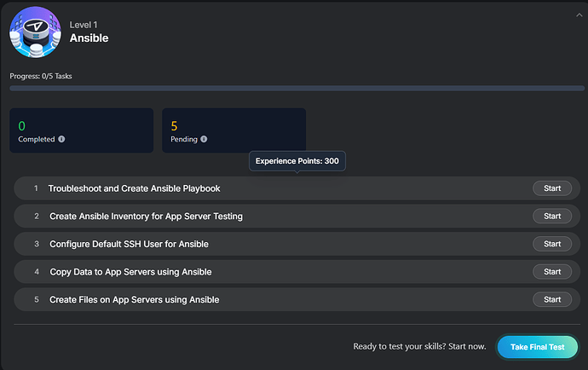Click the info icon beside Completed

click(x=61, y=139)
